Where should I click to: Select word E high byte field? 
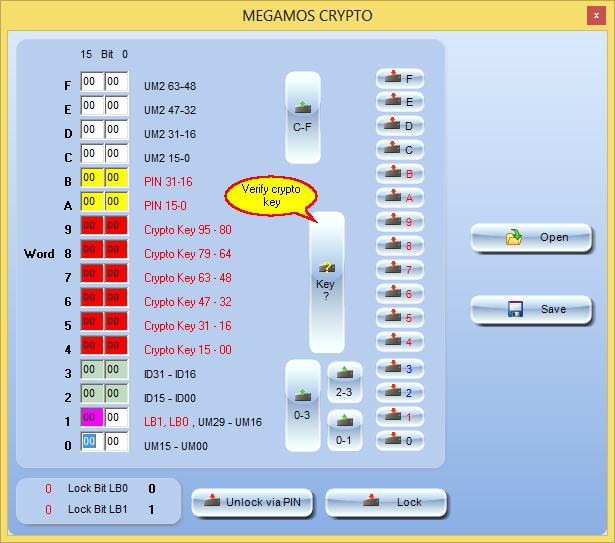click(x=92, y=105)
